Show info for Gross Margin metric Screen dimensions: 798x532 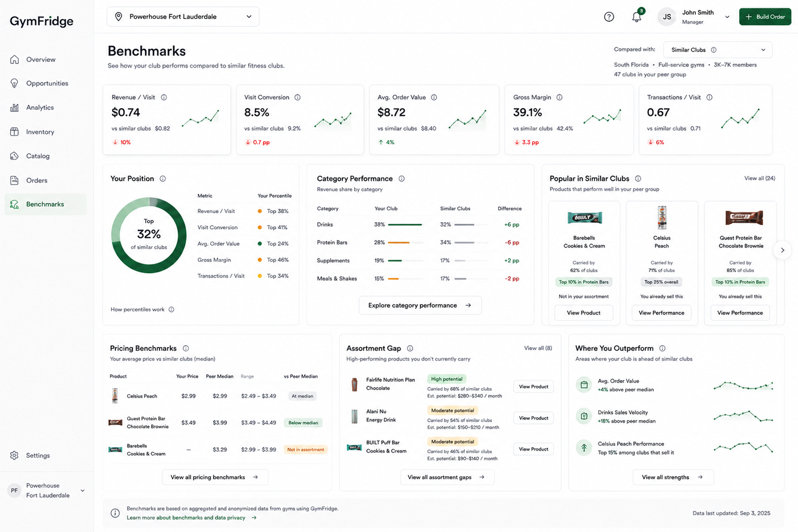click(x=559, y=97)
